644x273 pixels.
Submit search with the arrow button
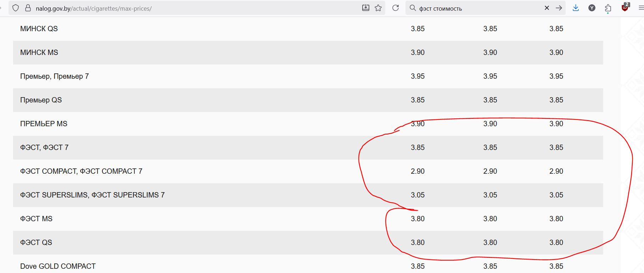tap(559, 8)
